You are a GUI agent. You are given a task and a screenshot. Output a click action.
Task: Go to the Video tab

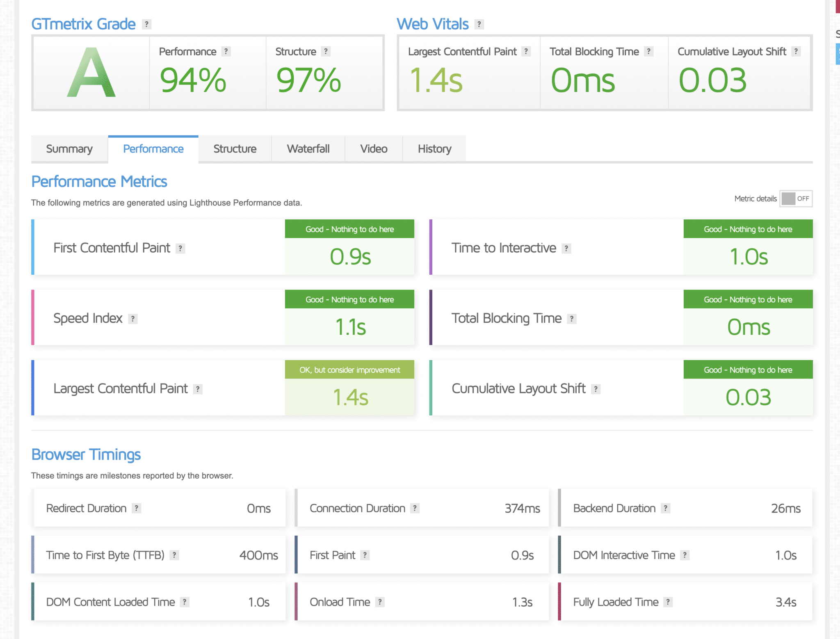374,149
